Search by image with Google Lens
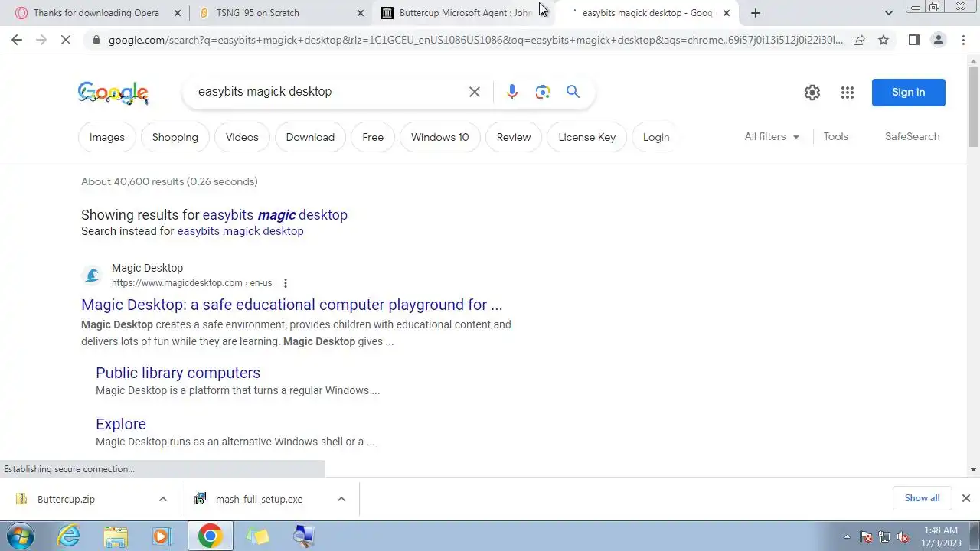The height and width of the screenshot is (551, 980). [543, 92]
